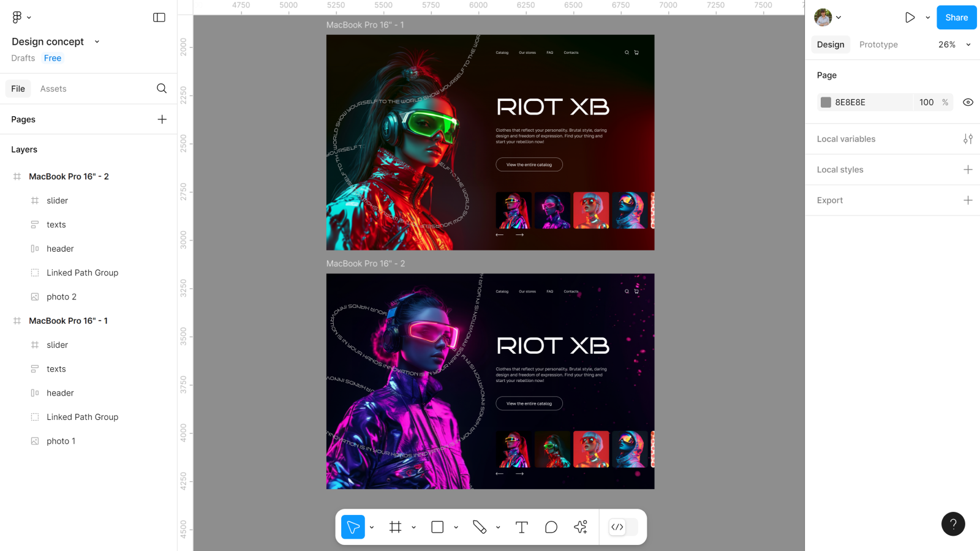Select the Comment tool

click(x=551, y=527)
